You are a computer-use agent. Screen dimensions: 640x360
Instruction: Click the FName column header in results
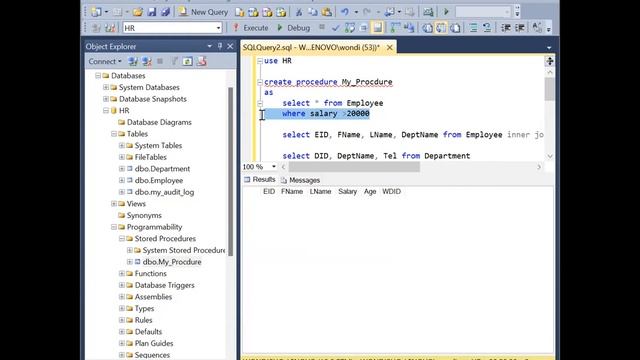click(292, 191)
